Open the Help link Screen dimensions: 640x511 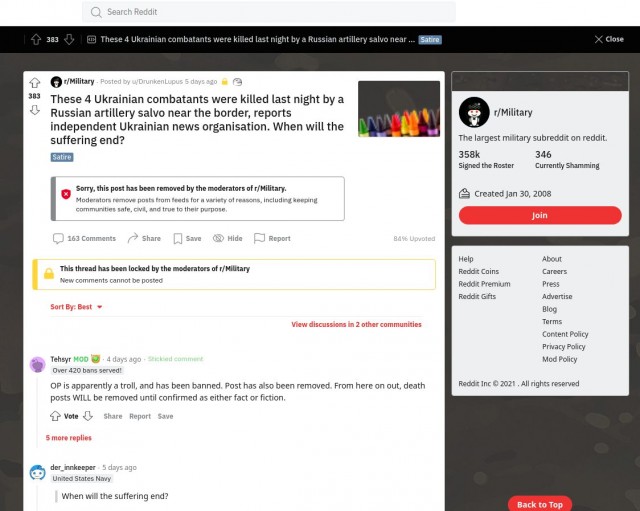click(x=466, y=259)
